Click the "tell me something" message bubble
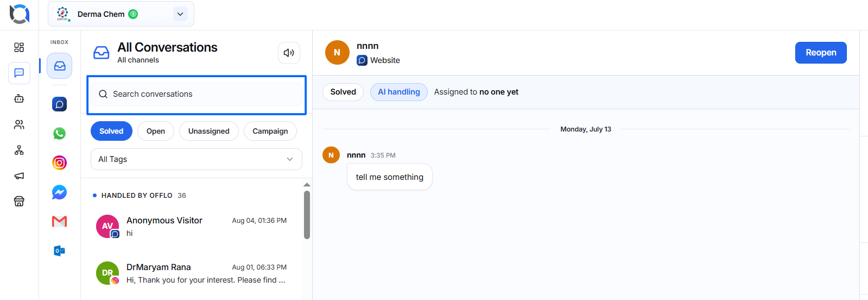868x300 pixels. 390,177
